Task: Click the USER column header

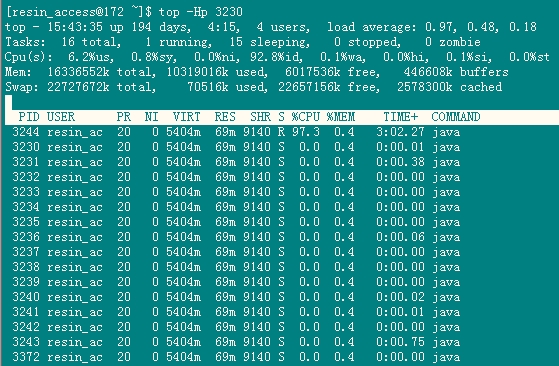Action: point(61,117)
